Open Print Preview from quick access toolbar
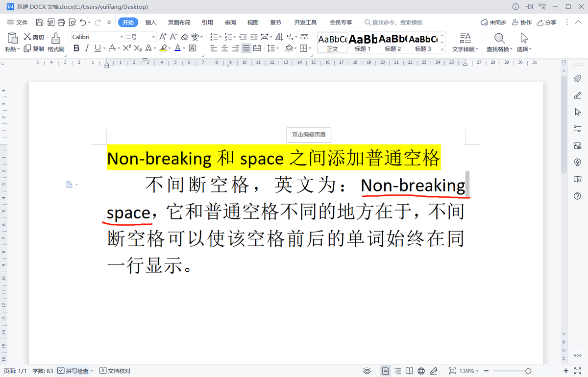The height and width of the screenshot is (377, 588). click(72, 23)
